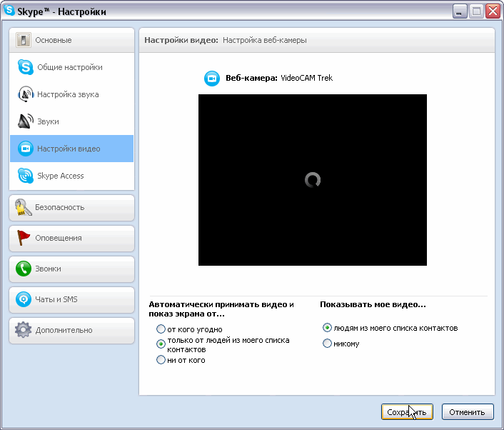
Task: Click the 'Настройка веб-камеры' header text
Action: 265,40
